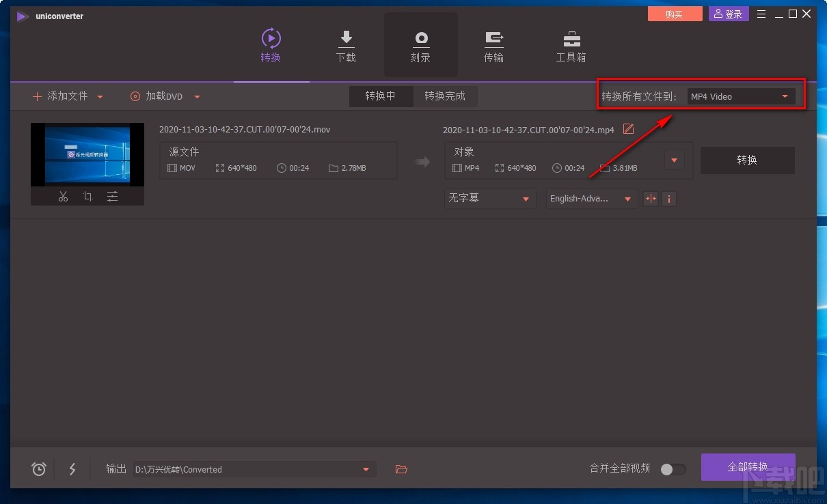This screenshot has width=827, height=504.
Task: Open the MP4 Video output format dropdown
Action: [x=741, y=96]
